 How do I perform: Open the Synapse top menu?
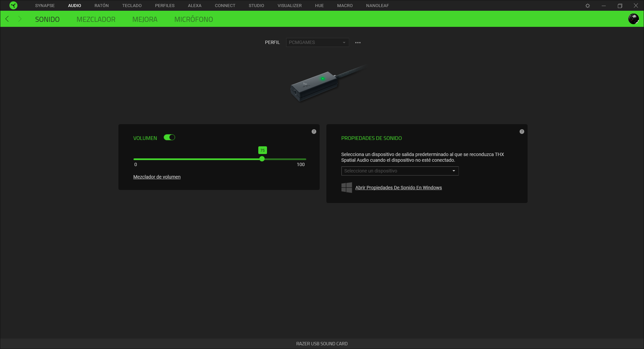(x=45, y=6)
